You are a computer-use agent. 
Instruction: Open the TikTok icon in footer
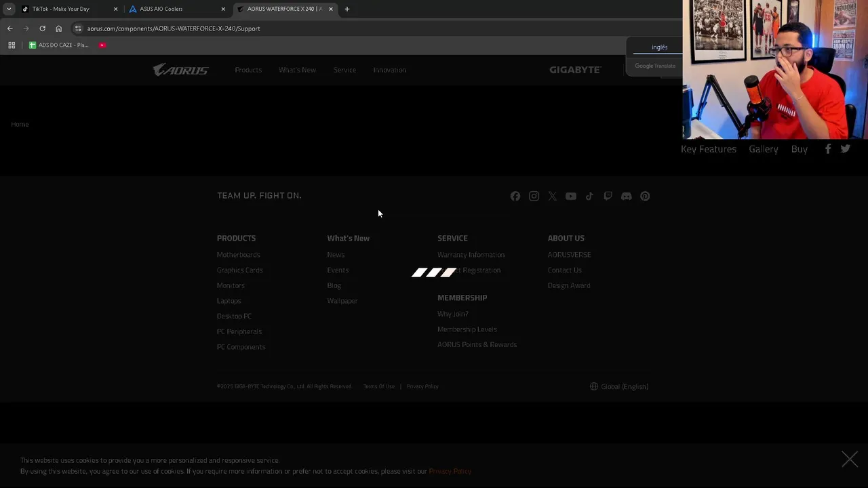589,197
